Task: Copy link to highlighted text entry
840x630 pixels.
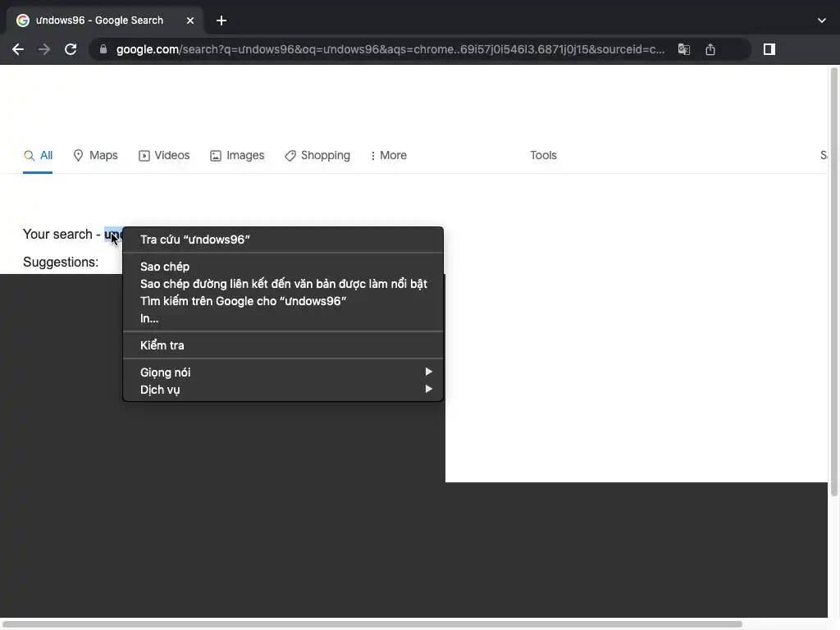Action: pos(283,283)
